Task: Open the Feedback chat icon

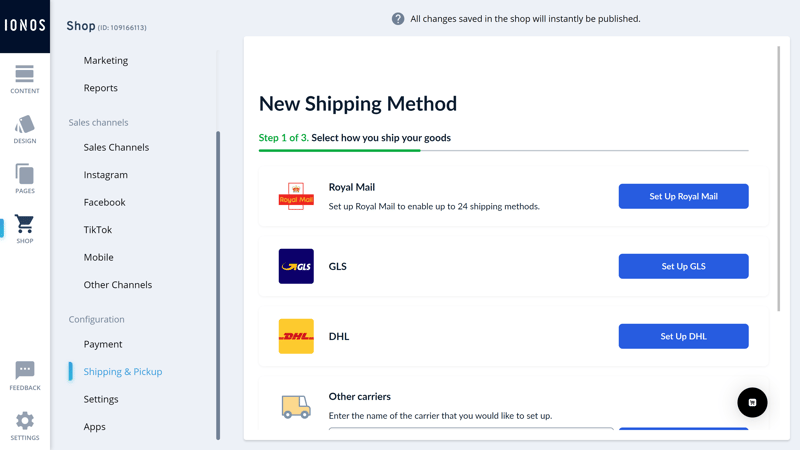Action: coord(24,370)
